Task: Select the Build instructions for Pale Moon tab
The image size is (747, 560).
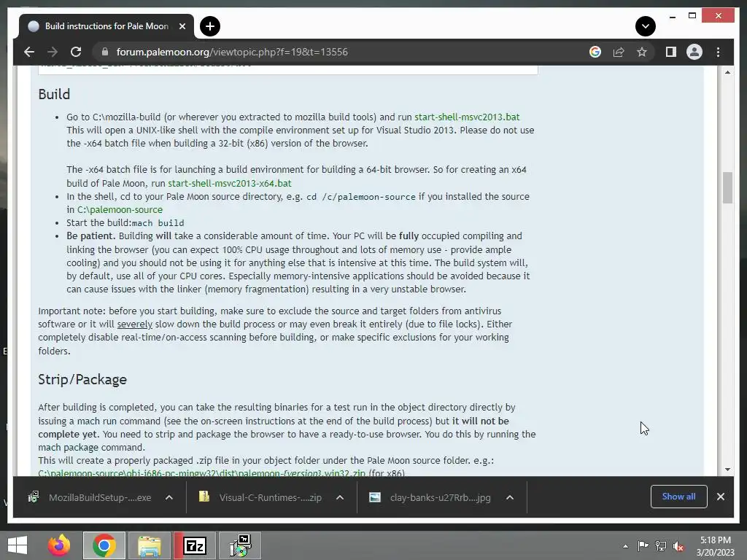Action: (107, 26)
